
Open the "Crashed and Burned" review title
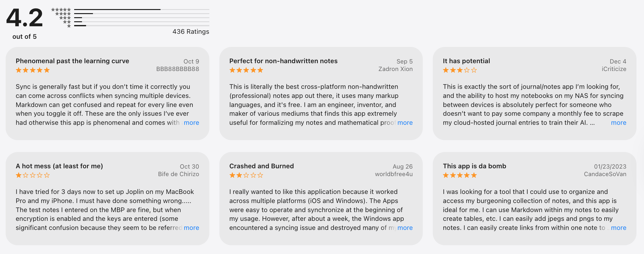(x=261, y=166)
